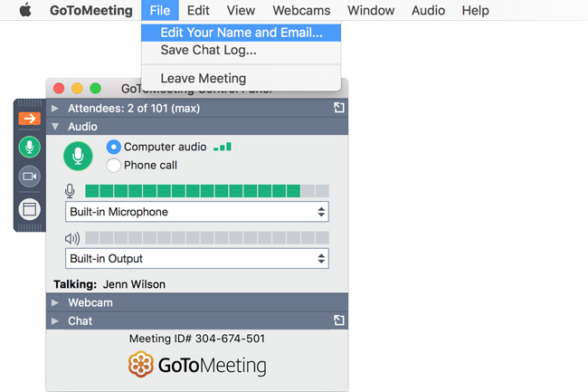Pop out the Chat pane

339,320
